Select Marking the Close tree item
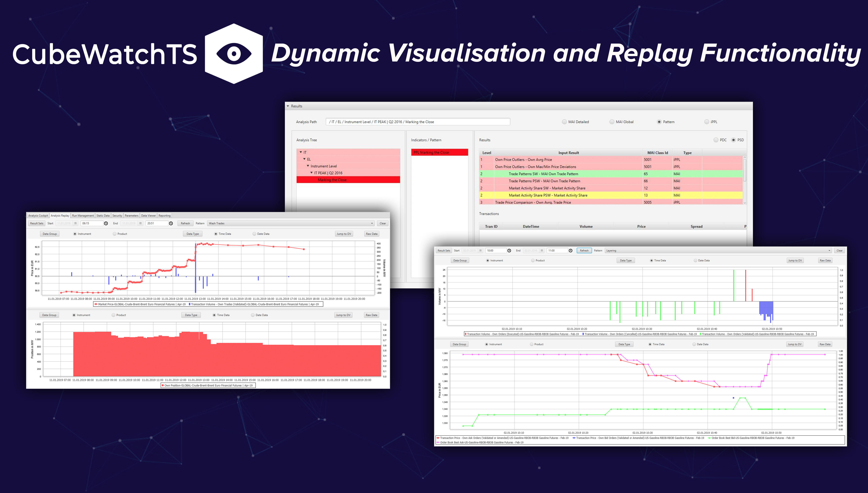 [x=348, y=180]
